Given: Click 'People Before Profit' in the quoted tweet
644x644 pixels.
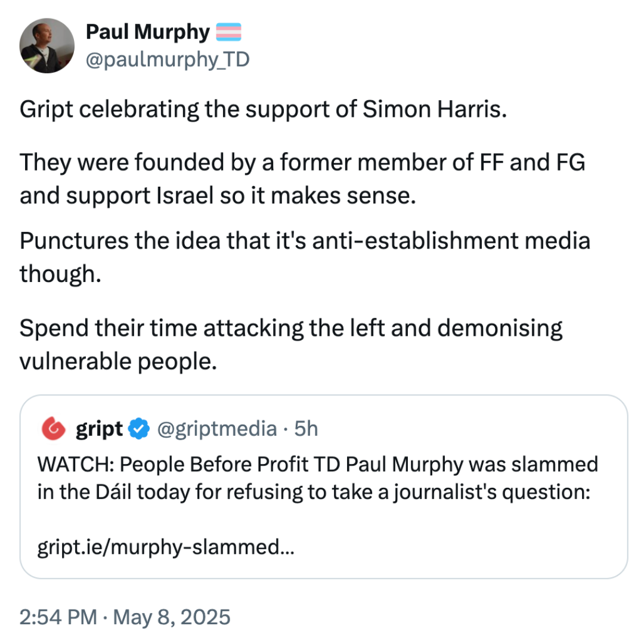Looking at the screenshot, I should pyautogui.click(x=214, y=465).
